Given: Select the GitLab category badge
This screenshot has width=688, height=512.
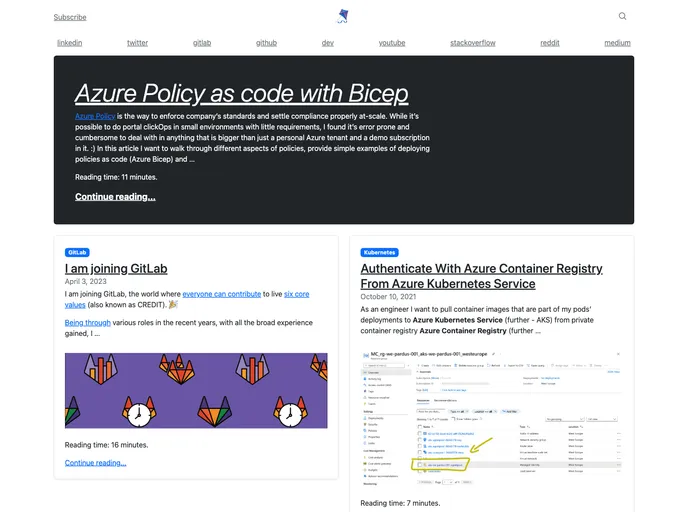Looking at the screenshot, I should click(77, 252).
